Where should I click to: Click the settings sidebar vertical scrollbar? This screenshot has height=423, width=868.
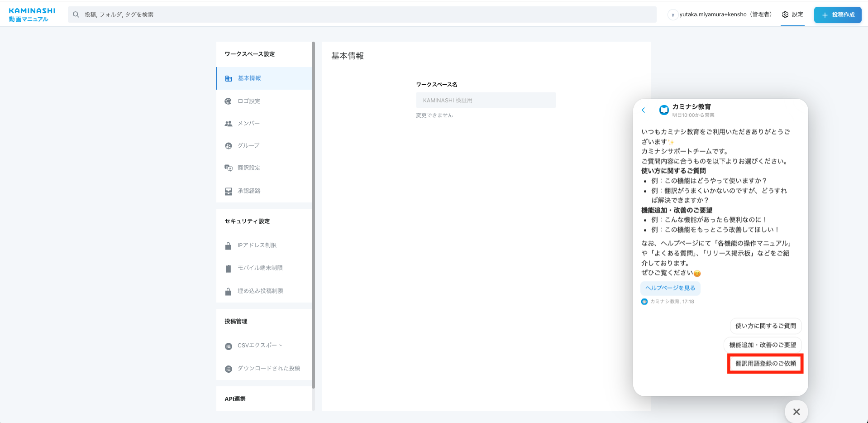(x=313, y=215)
